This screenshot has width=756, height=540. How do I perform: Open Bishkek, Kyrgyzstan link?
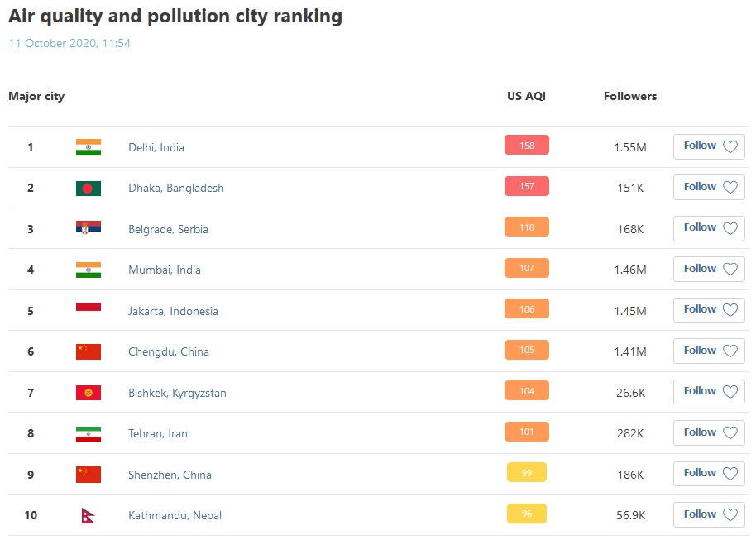click(x=177, y=393)
